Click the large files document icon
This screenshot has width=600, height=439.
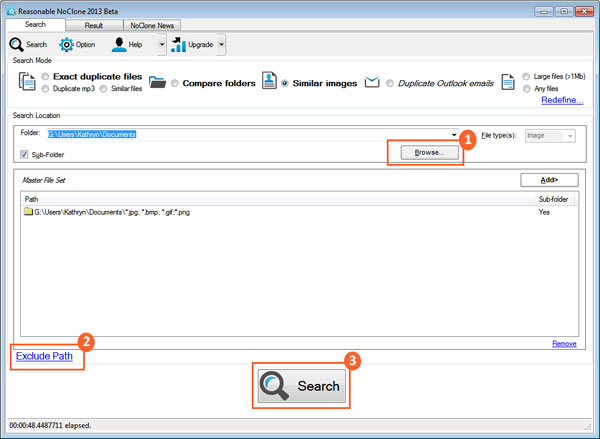[508, 82]
